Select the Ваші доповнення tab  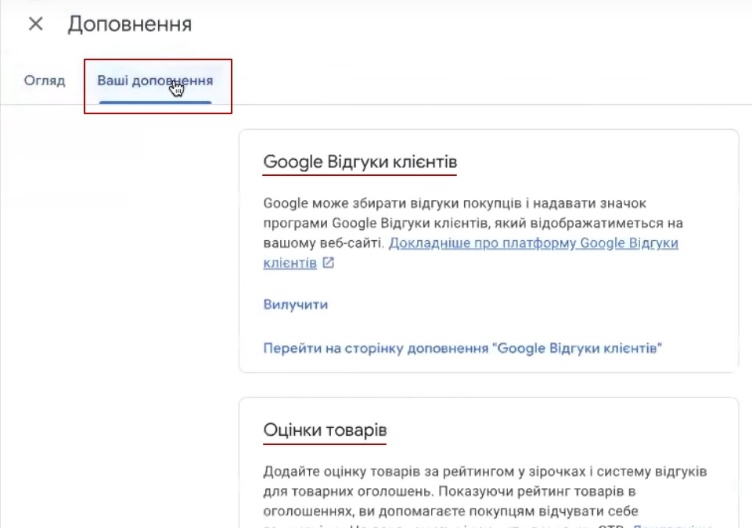(x=154, y=80)
